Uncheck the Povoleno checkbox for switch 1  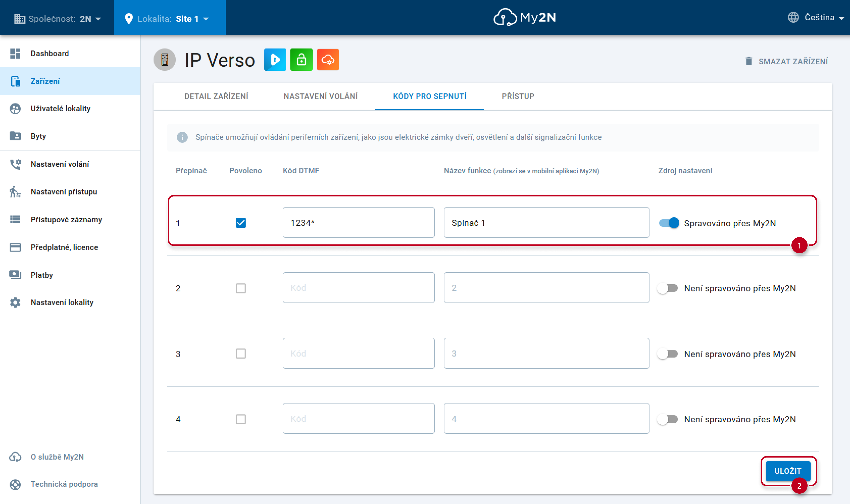(x=241, y=223)
